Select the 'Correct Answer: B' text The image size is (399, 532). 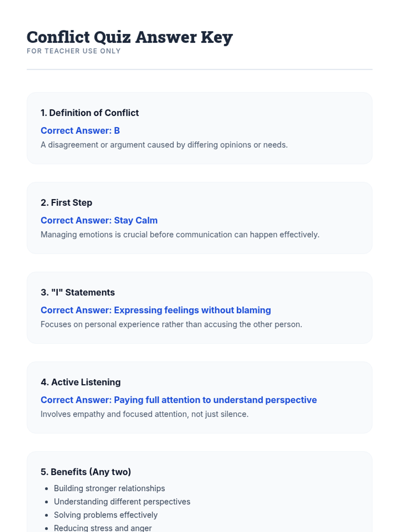[x=80, y=131]
